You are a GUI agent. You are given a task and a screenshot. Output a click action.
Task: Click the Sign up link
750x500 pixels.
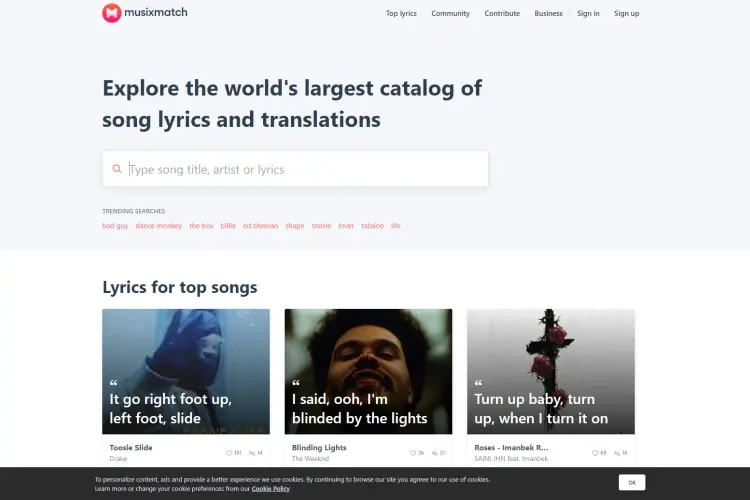tap(627, 13)
